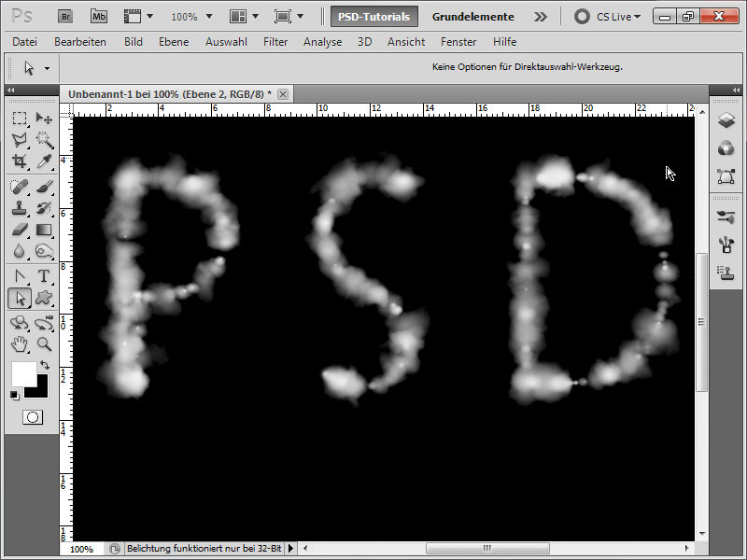Select the Pen tool
747x560 pixels.
pos(20,276)
